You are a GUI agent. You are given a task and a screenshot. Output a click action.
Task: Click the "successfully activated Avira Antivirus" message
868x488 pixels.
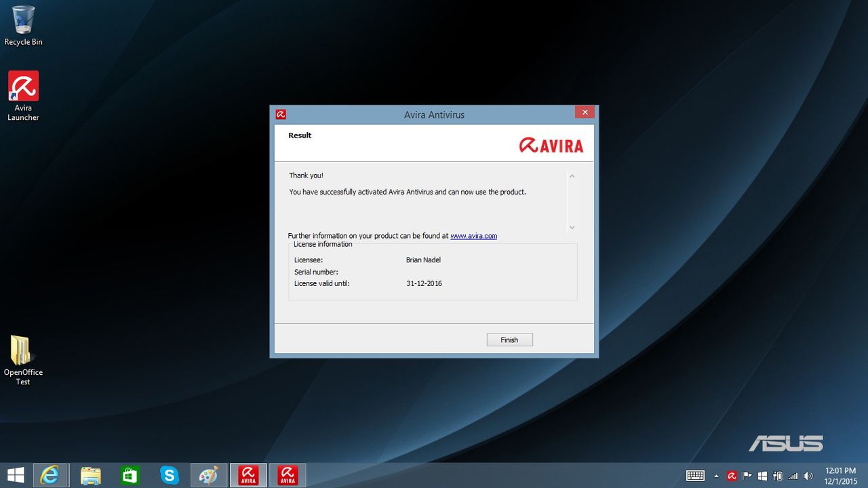click(408, 192)
